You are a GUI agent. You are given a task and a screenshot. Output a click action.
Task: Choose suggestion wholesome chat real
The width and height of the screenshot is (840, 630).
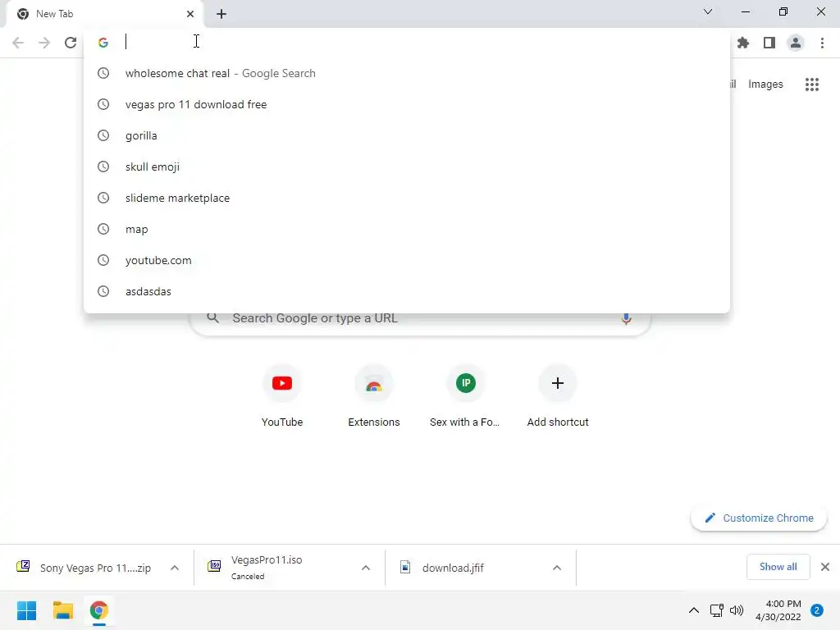pyautogui.click(x=407, y=73)
